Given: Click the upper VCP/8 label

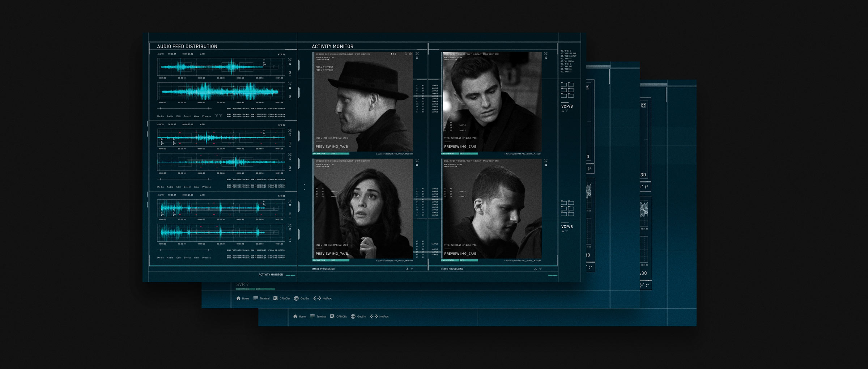Looking at the screenshot, I should tap(567, 106).
